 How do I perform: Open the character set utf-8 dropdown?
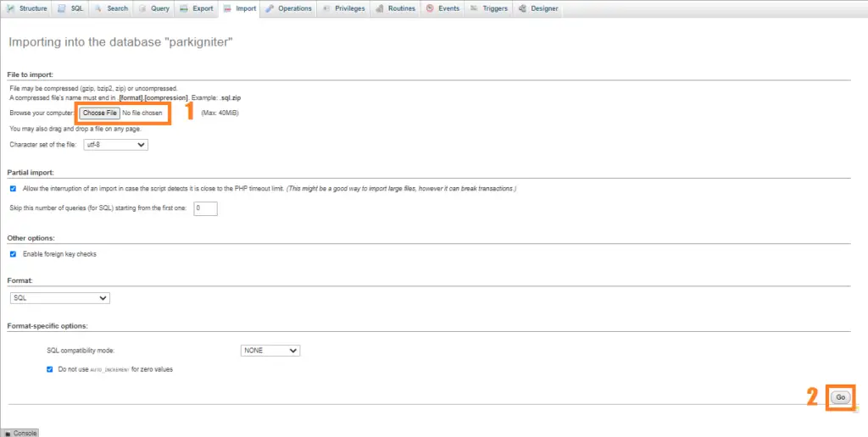pos(115,145)
